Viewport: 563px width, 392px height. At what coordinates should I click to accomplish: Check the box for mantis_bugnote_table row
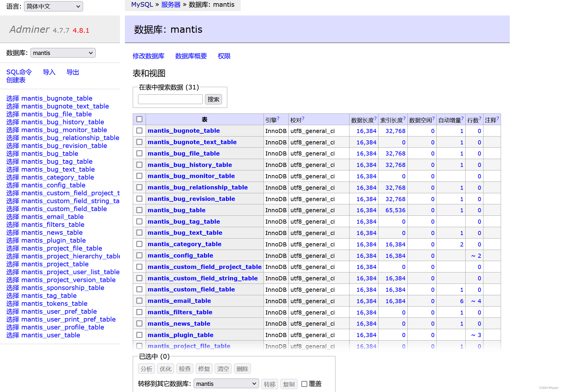pos(140,131)
